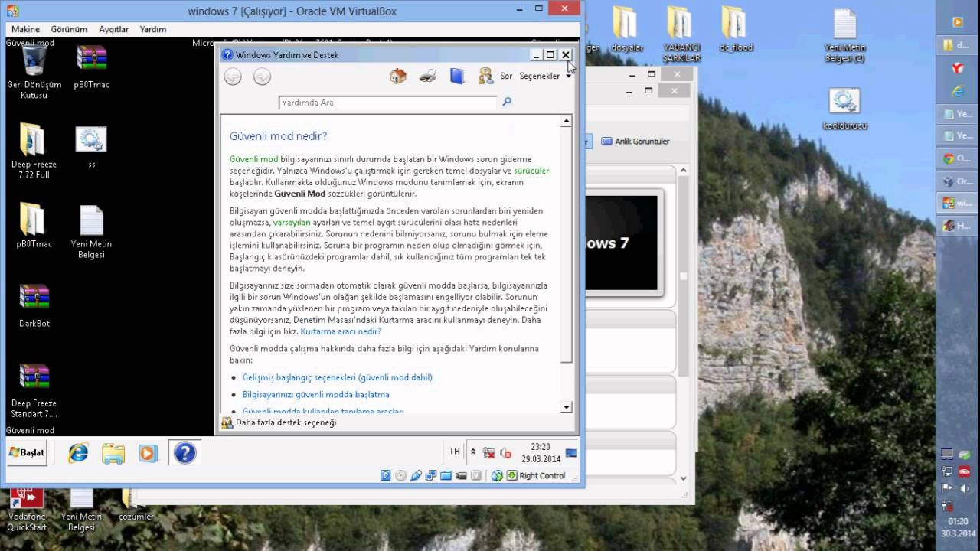Open the VirtualBox Yardım menu
Viewport: 980px width, 551px height.
click(153, 29)
